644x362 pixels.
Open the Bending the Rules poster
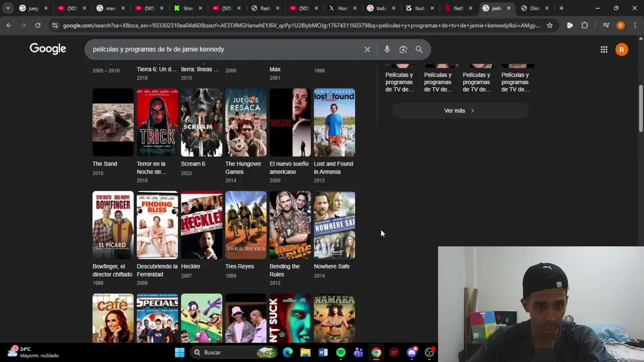coord(290,225)
